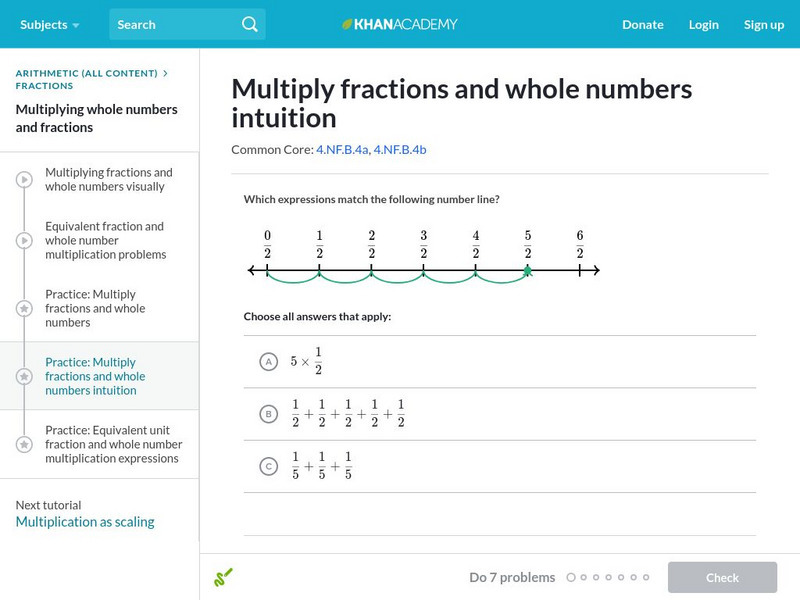The width and height of the screenshot is (800, 600).
Task: Open the Multiplication as scaling tutorial
Action: [x=85, y=522]
